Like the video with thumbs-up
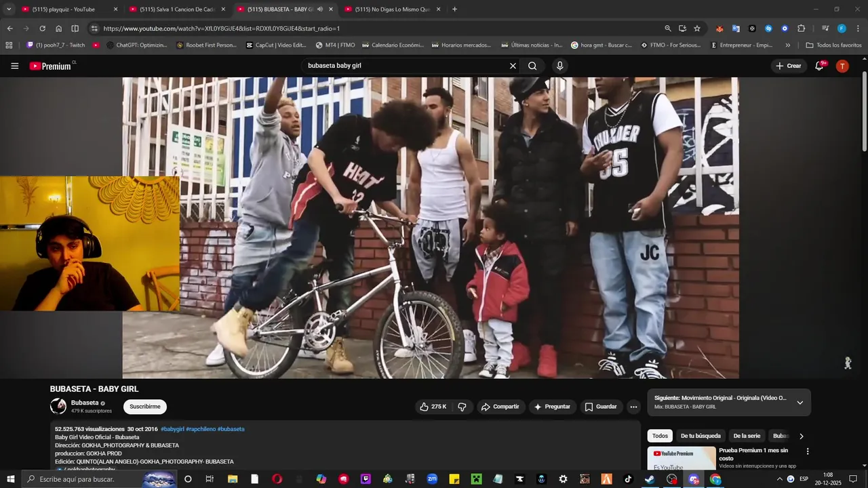868x488 pixels. (433, 407)
